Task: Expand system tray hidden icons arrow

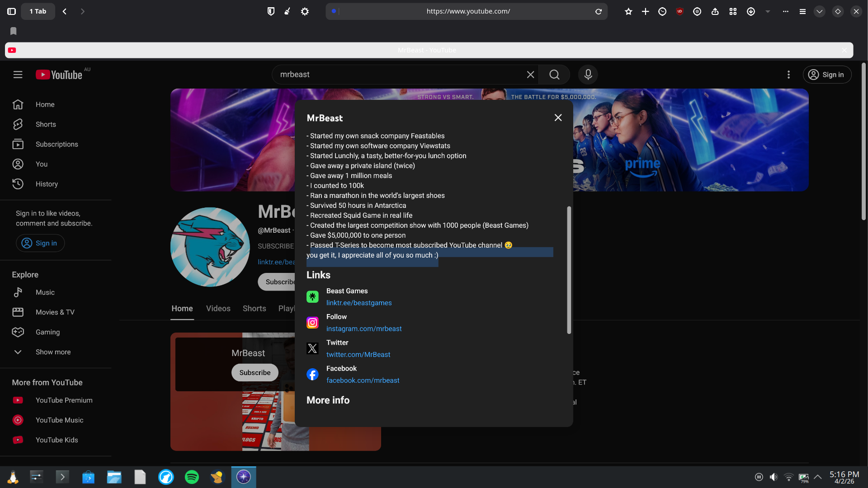Action: (817, 477)
